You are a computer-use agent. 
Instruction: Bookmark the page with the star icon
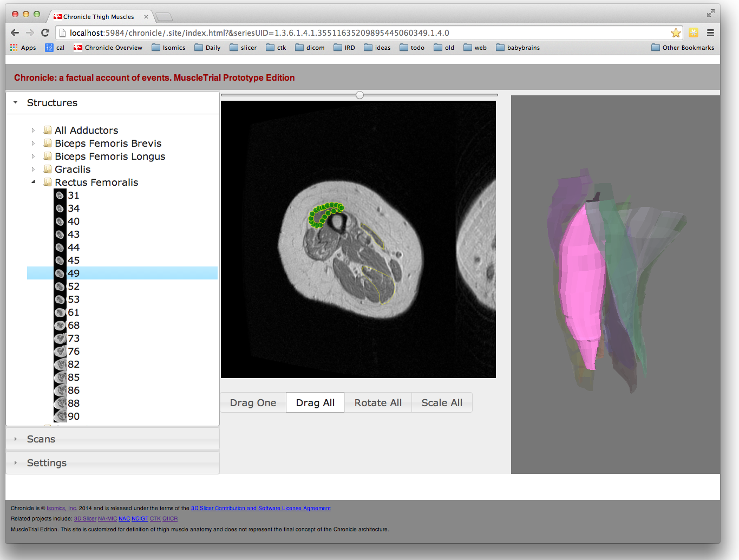tap(676, 33)
